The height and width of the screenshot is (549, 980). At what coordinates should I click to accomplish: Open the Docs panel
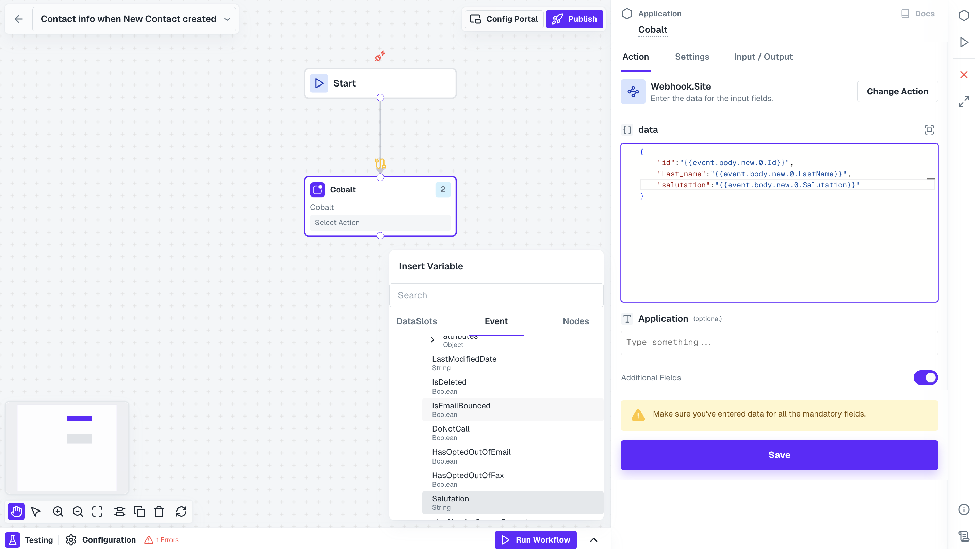point(918,13)
